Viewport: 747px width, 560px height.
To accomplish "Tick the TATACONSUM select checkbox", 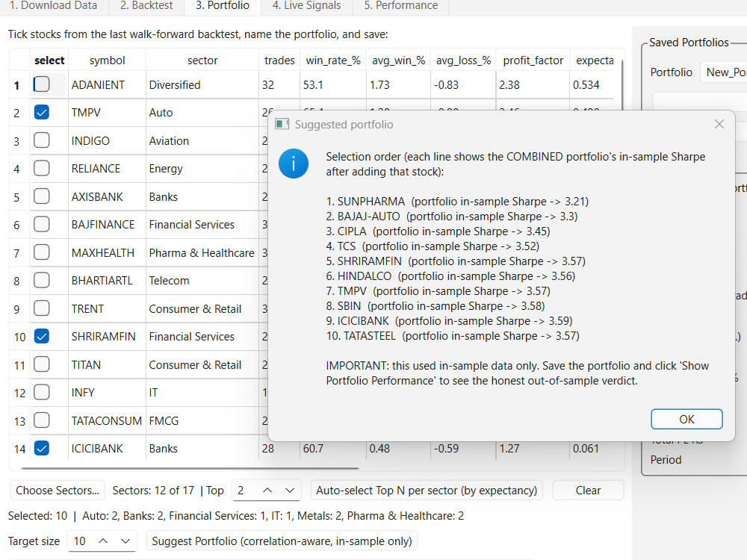I will (42, 420).
